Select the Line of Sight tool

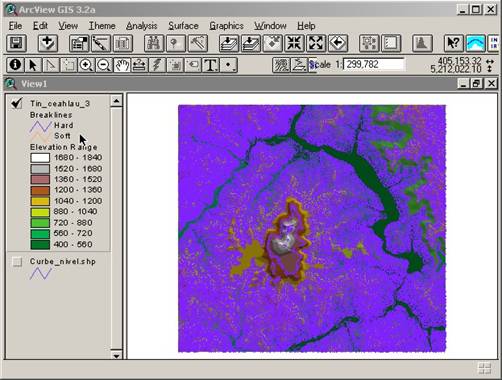click(299, 65)
